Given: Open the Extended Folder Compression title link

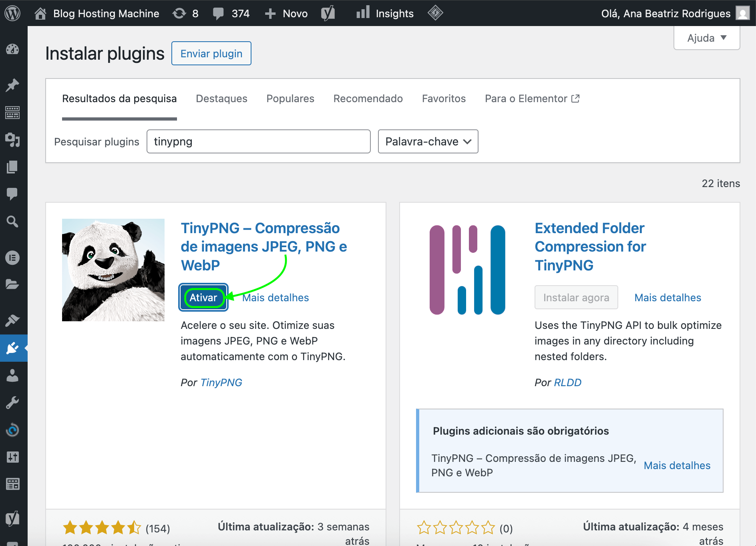Looking at the screenshot, I should [x=590, y=247].
